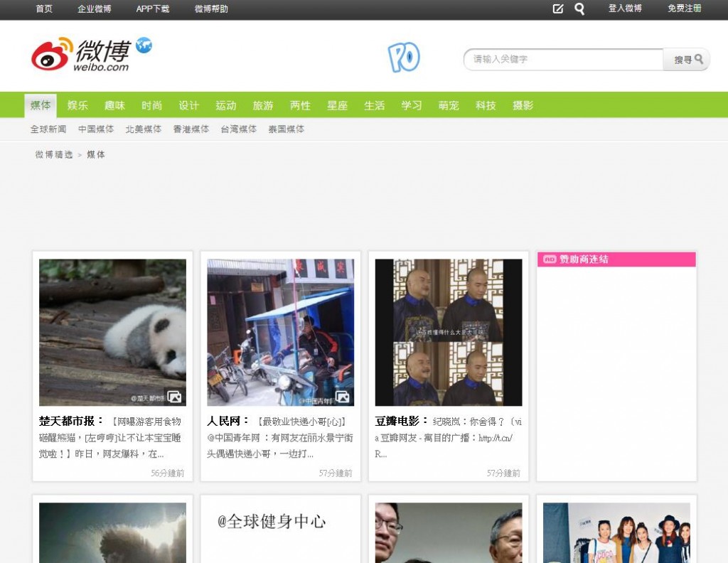
Task: Click the top bar magnifier search icon
Action: [579, 9]
